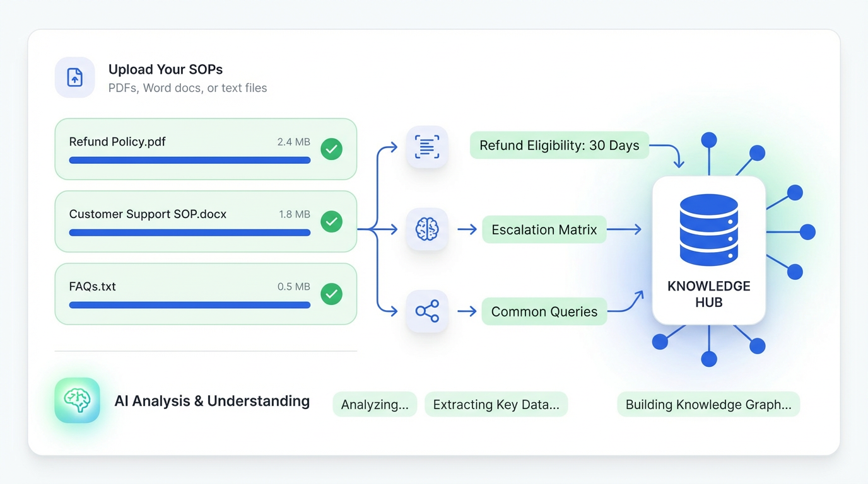The image size is (868, 484).
Task: Click the green checkmark on Refund Policy.pdf
Action: (331, 149)
